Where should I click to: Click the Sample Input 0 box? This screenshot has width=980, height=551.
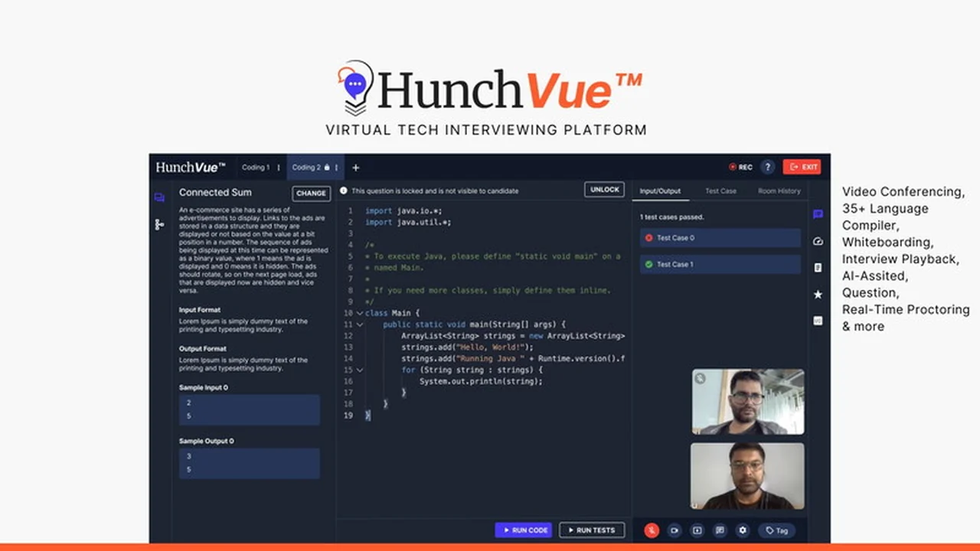[x=250, y=409]
